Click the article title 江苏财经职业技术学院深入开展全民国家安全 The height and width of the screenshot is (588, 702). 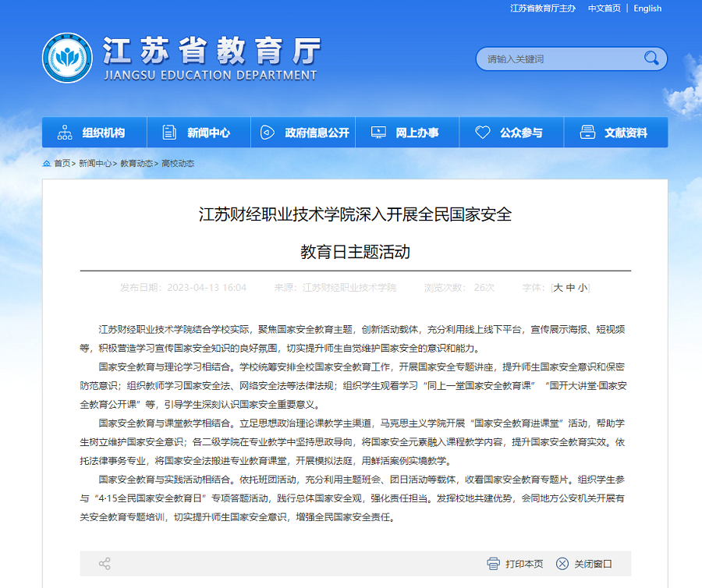(x=355, y=214)
